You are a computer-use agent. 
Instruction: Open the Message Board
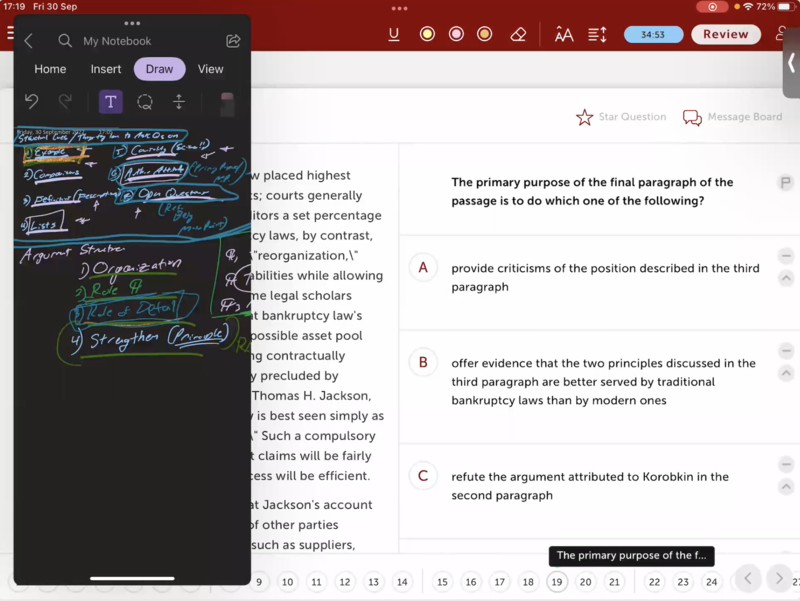pos(732,117)
